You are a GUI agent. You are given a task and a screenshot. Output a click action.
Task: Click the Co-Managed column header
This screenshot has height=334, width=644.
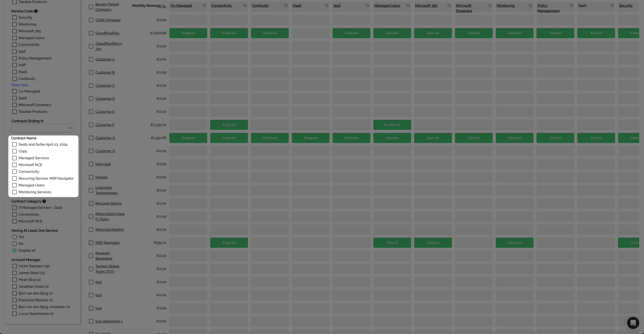tap(181, 6)
